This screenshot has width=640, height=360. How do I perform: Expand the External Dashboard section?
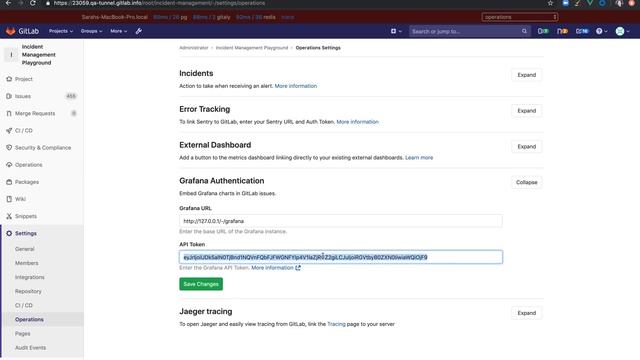527,147
